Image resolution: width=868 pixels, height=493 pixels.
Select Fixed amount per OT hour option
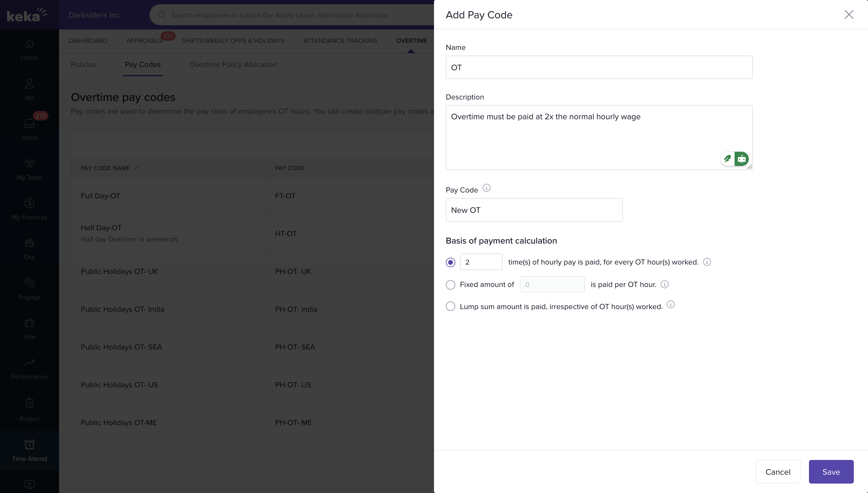click(x=450, y=285)
